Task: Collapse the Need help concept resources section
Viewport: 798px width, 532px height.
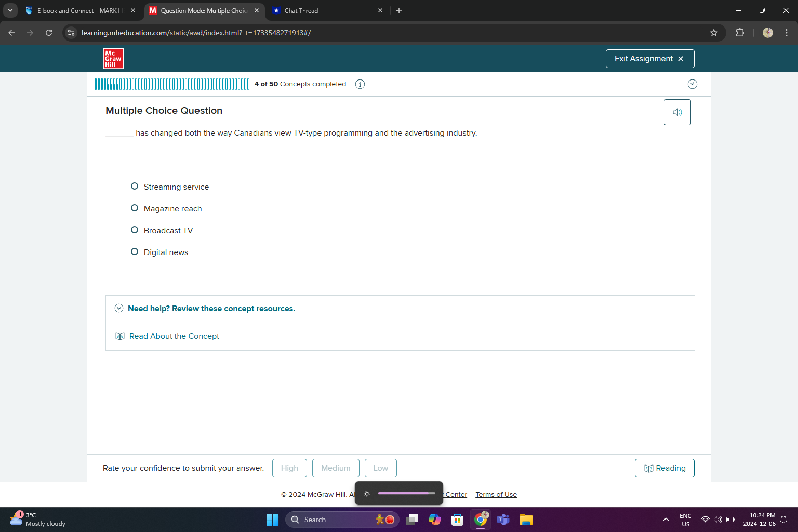Action: (119, 308)
